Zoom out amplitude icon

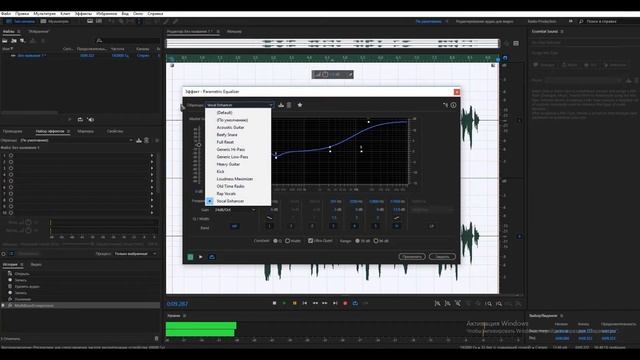tap(448, 304)
